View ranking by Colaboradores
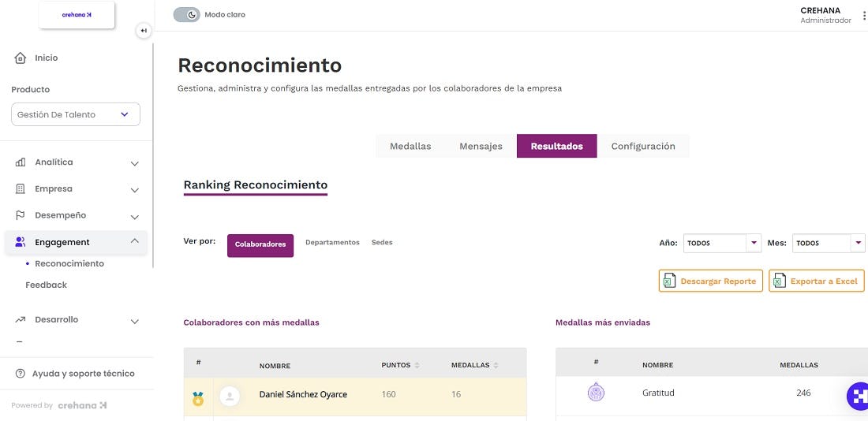Image resolution: width=868 pixels, height=421 pixels. pyautogui.click(x=260, y=246)
